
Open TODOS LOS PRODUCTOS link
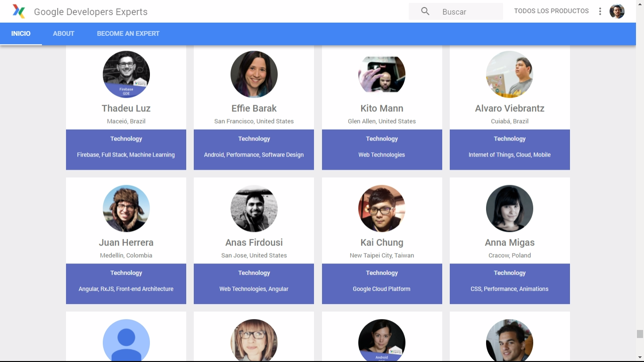(551, 11)
